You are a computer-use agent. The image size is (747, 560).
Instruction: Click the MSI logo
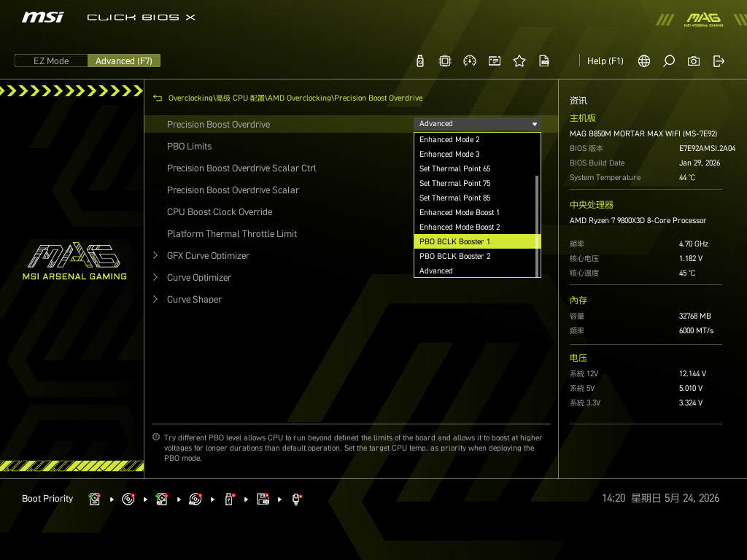coord(42,17)
